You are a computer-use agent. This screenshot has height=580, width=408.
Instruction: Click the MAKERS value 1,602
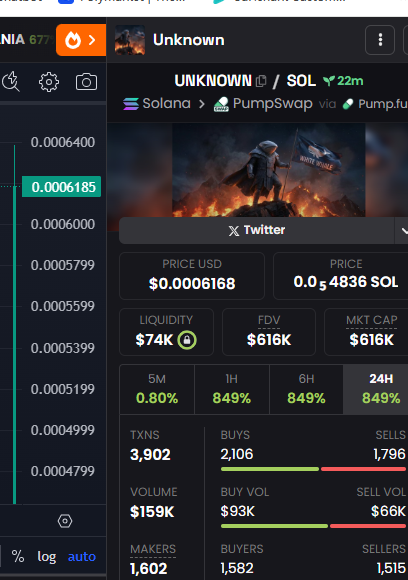(x=149, y=569)
